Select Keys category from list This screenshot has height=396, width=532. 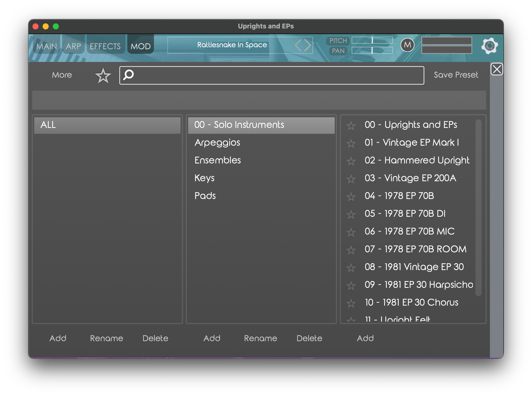pyautogui.click(x=204, y=178)
